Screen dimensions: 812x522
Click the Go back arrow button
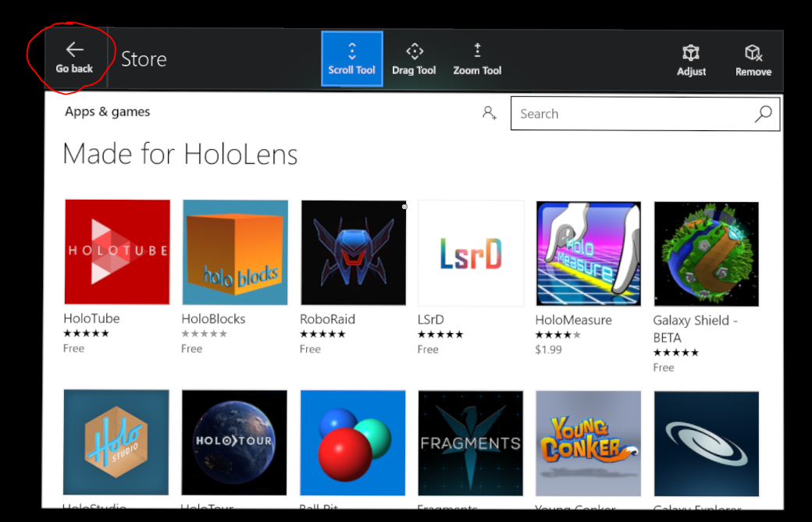pos(75,58)
